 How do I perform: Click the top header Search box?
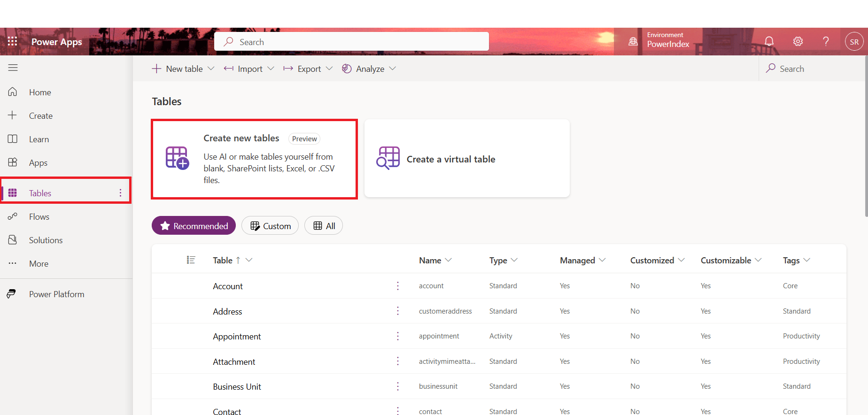(x=351, y=42)
